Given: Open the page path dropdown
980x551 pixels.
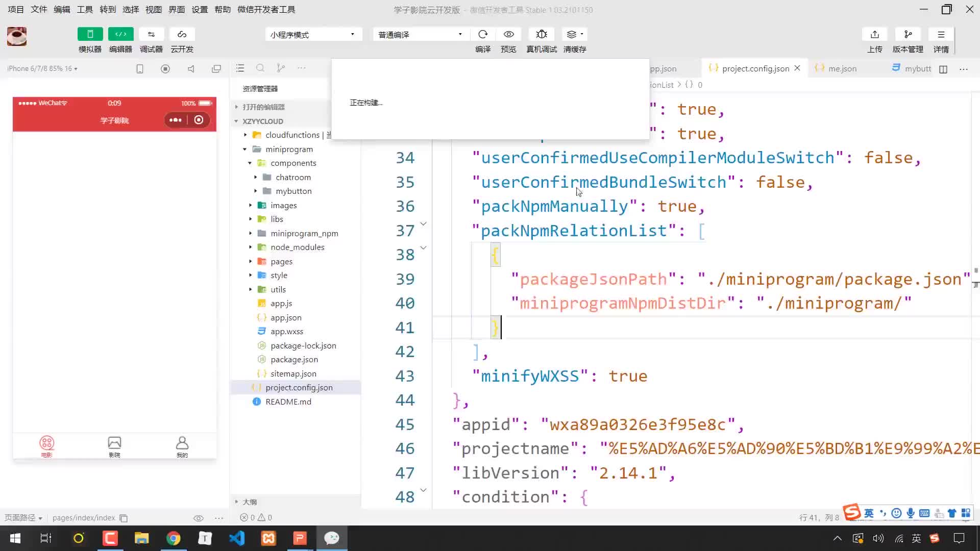Looking at the screenshot, I should click(x=23, y=518).
